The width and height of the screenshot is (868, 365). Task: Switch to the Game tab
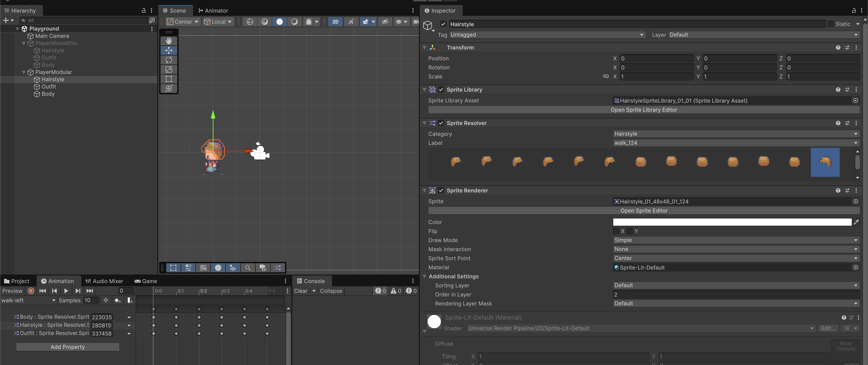click(x=146, y=281)
